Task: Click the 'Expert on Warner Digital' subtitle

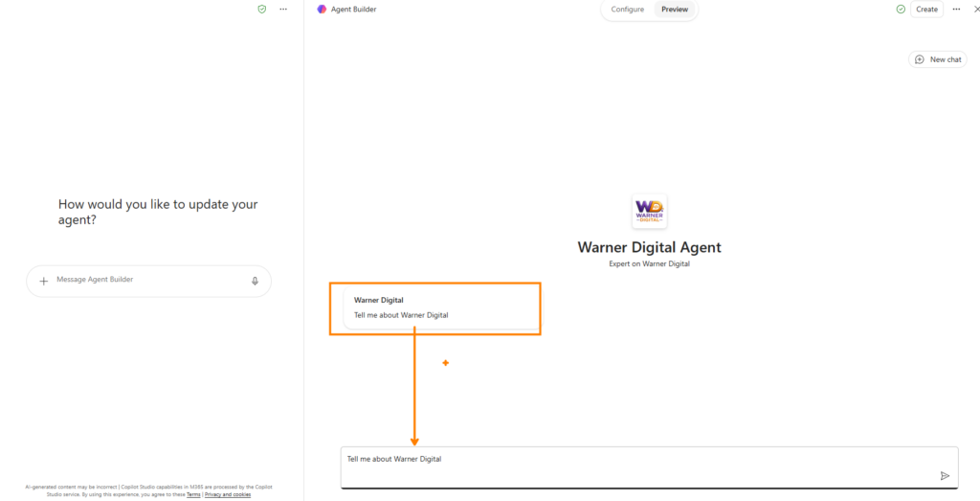Action: [x=650, y=264]
